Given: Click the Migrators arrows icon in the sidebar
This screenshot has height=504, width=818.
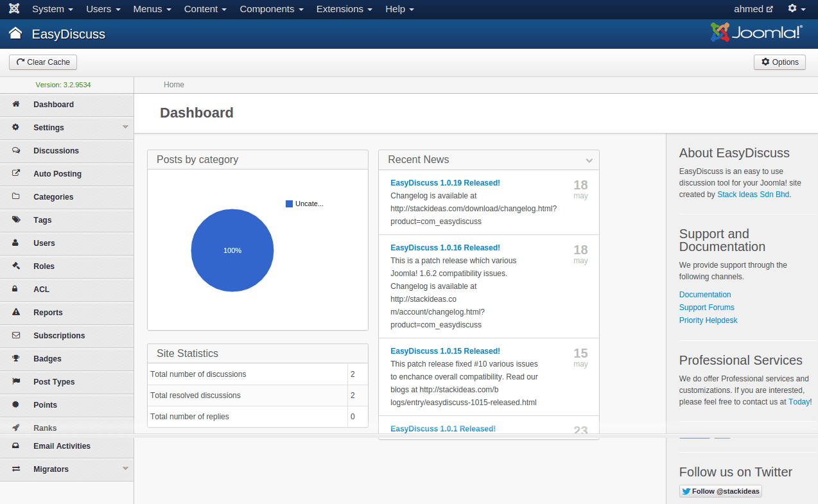Looking at the screenshot, I should tap(16, 469).
